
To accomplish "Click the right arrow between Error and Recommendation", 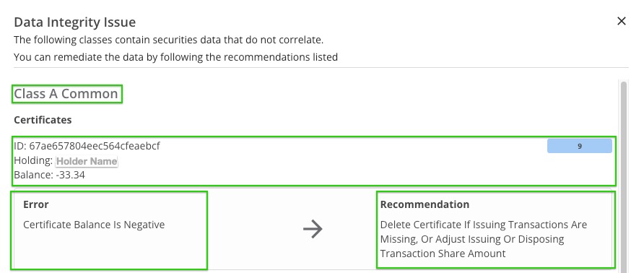I will (313, 229).
